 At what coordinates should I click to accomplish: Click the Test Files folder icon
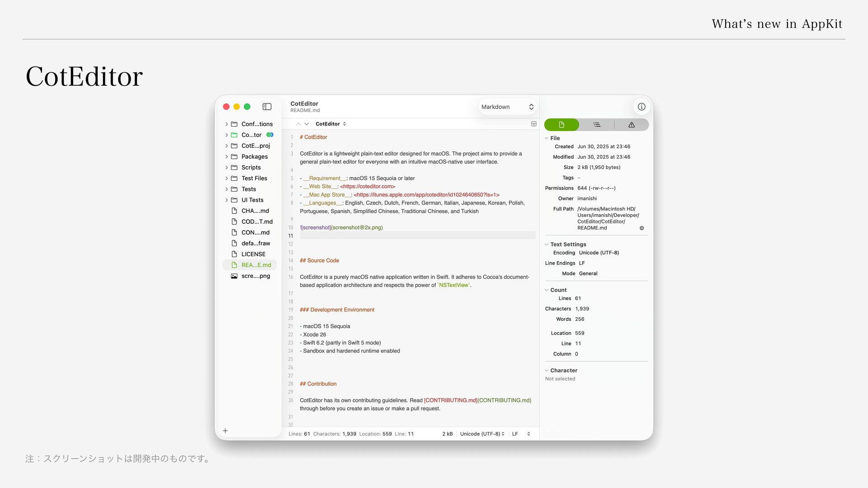(x=234, y=178)
